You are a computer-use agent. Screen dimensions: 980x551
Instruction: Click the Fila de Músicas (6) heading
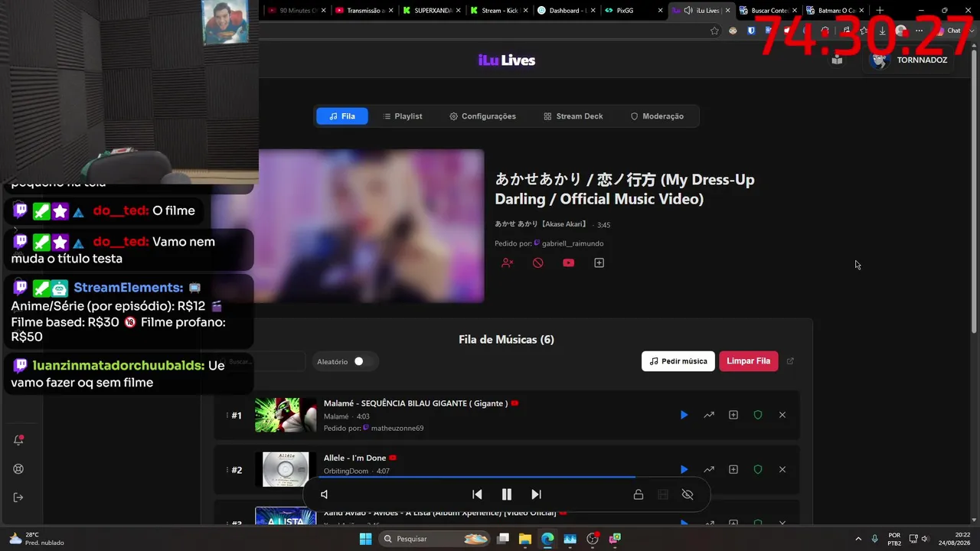(506, 339)
